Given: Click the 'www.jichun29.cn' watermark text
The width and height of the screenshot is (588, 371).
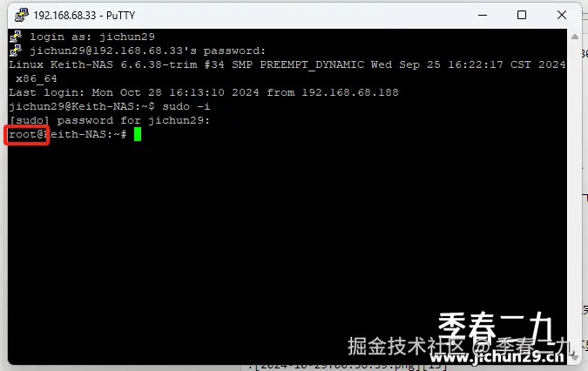Looking at the screenshot, I should pos(497,357).
